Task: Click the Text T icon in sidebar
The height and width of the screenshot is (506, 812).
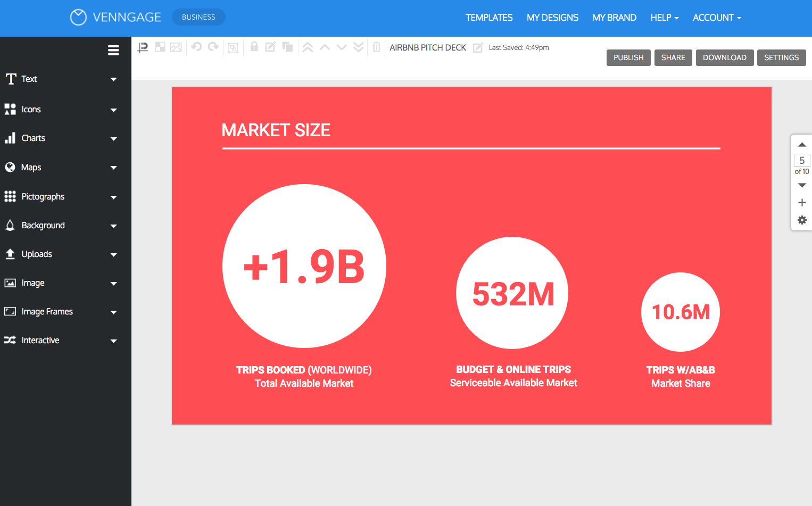Action: click(11, 79)
